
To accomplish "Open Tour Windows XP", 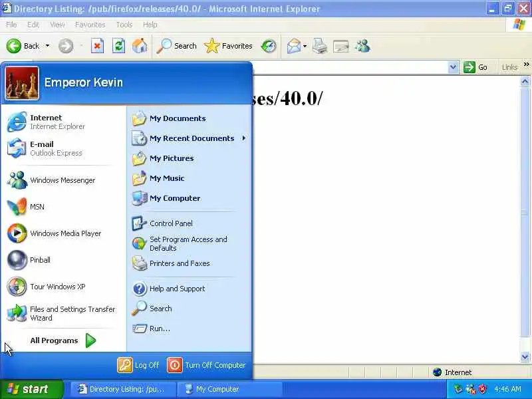I will point(63,287).
